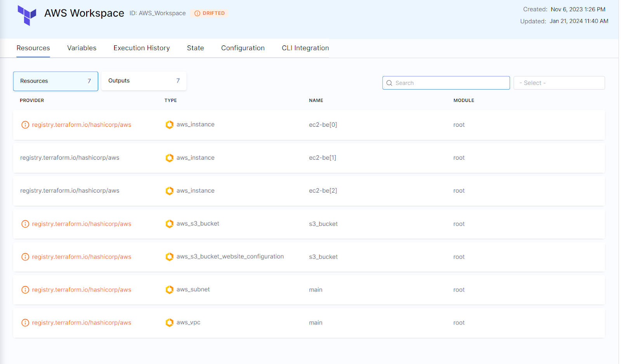Focus the Search input field
This screenshot has height=364, width=621.
click(446, 83)
